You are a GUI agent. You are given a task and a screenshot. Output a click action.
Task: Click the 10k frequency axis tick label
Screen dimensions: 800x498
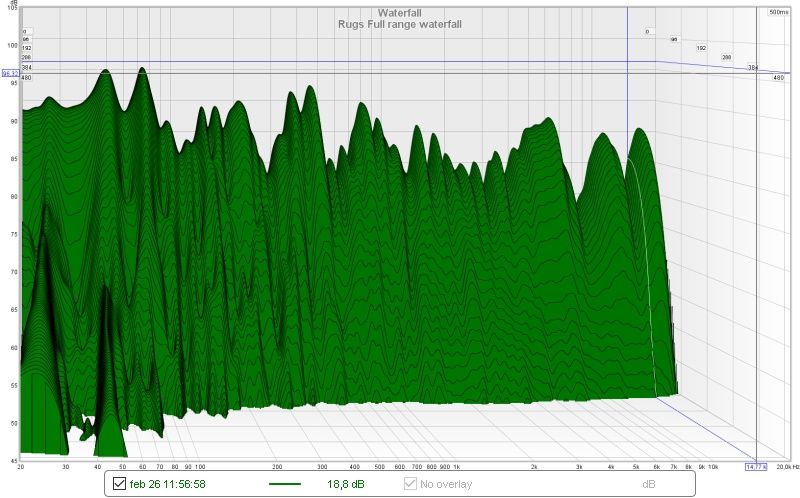pos(713,466)
